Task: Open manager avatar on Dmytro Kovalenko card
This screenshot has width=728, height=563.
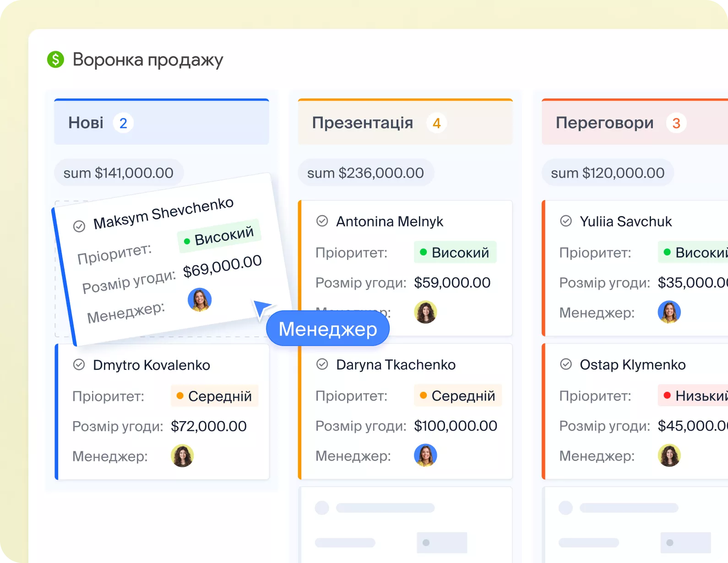Action: [x=182, y=456]
